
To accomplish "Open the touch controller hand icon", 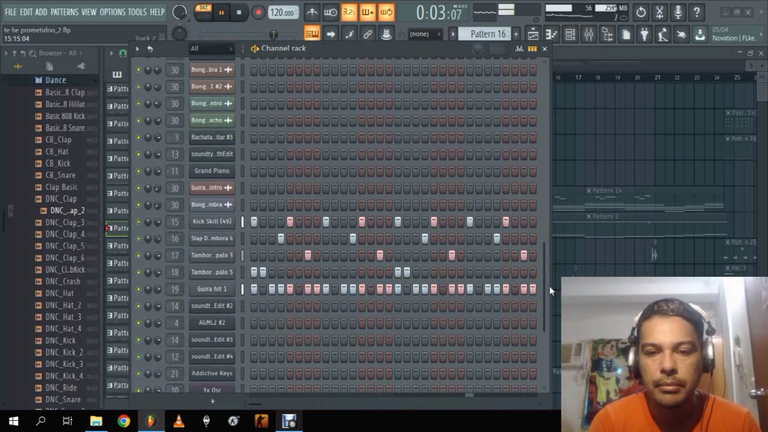I will point(681,34).
